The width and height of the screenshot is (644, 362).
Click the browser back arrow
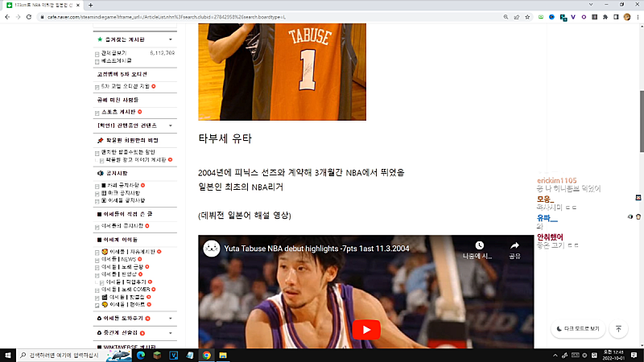pos(7,16)
